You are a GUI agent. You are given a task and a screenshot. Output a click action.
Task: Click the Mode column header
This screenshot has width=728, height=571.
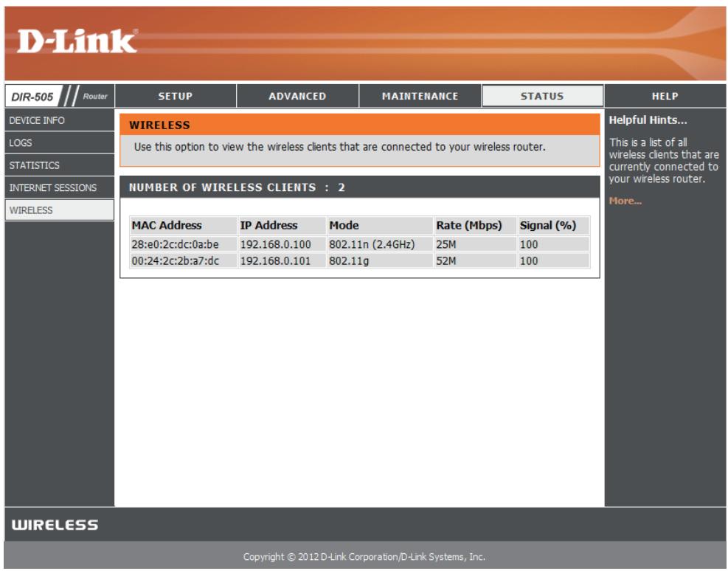click(x=381, y=225)
